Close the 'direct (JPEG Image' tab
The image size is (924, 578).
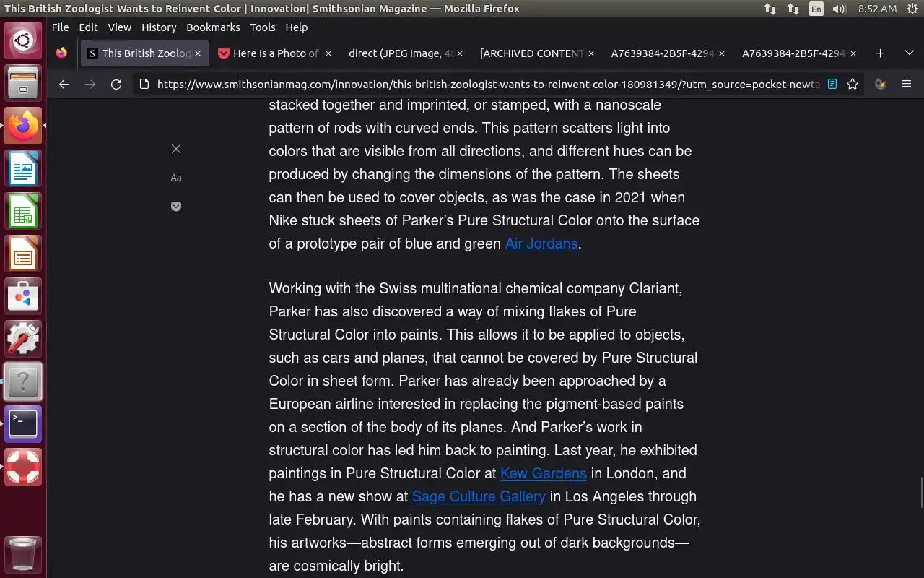(460, 53)
